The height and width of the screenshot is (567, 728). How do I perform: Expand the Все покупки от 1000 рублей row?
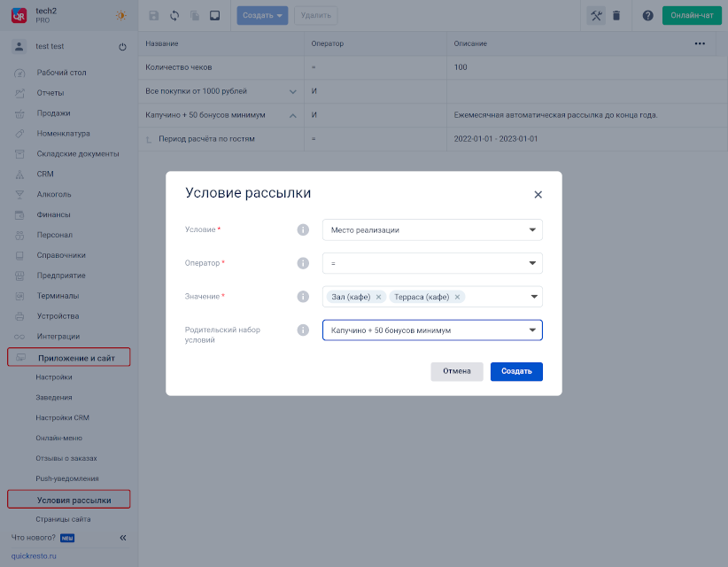point(293,91)
